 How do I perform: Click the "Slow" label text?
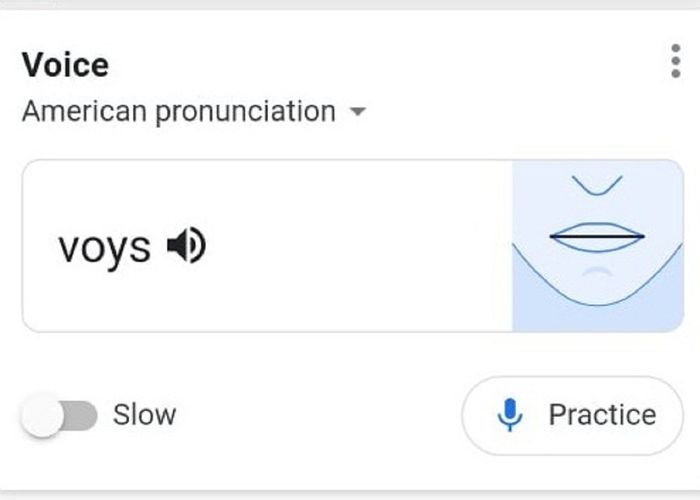[145, 415]
